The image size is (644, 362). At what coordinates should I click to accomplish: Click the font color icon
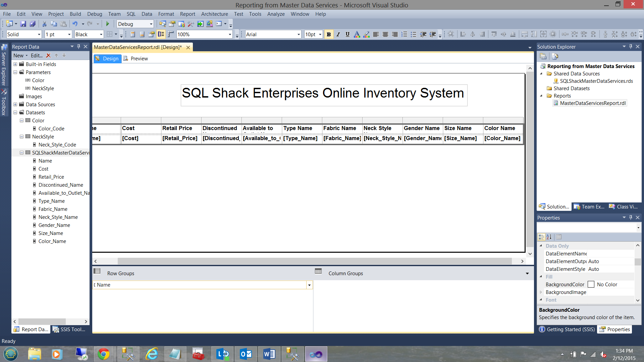coord(357,34)
